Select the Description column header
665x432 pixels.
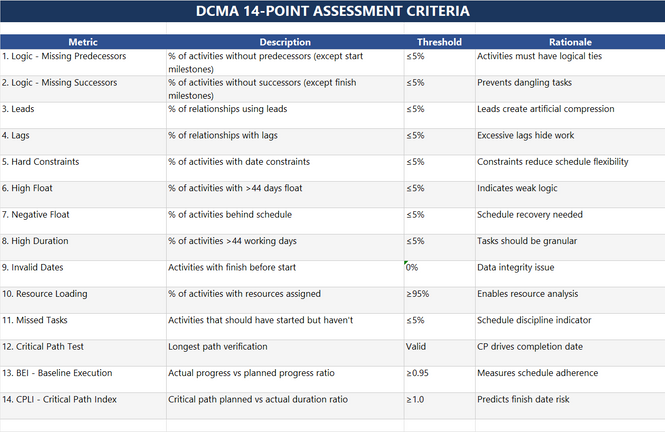[x=285, y=43]
